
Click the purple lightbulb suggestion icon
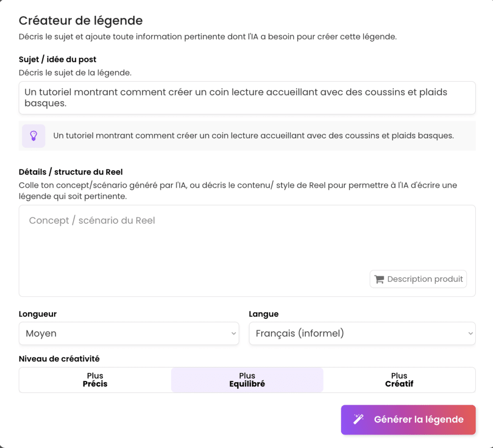point(34,136)
